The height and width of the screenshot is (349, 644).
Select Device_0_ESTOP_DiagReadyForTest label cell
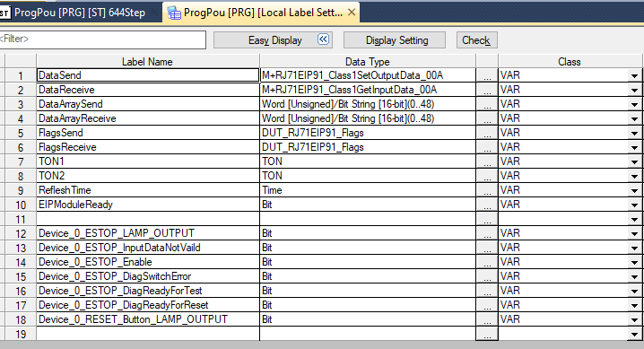pos(147,291)
